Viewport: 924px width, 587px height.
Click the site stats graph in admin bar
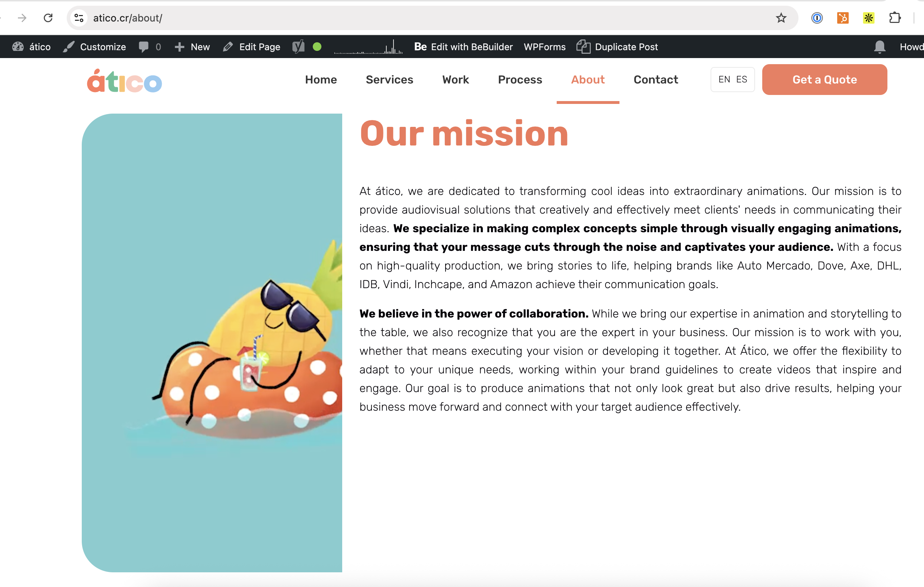point(368,48)
